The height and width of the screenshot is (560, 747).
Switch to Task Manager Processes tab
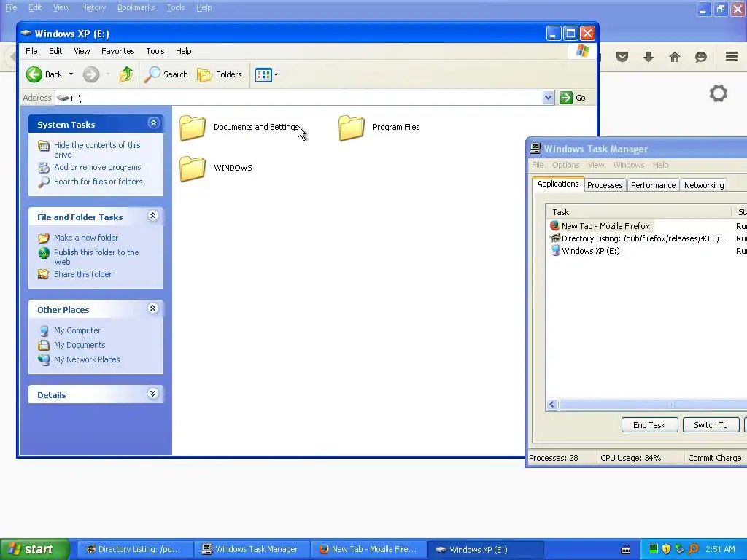click(605, 185)
